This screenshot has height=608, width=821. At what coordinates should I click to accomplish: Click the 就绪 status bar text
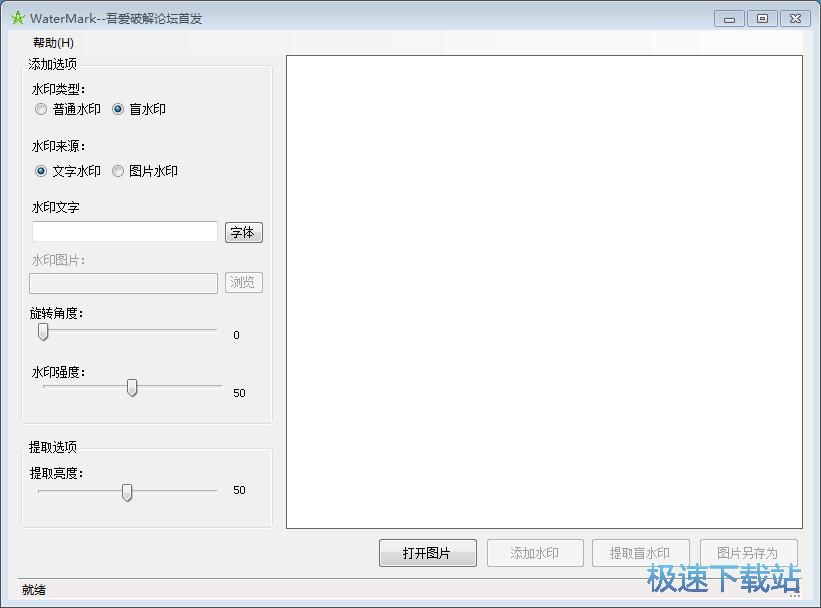pyautogui.click(x=34, y=590)
